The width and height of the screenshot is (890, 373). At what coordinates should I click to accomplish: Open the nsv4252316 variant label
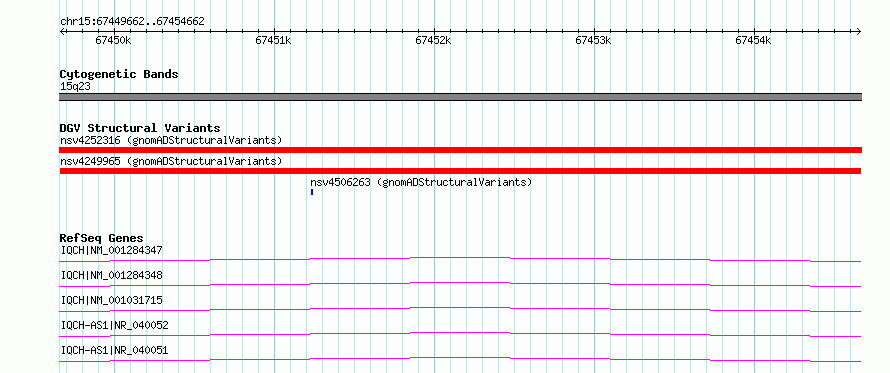click(171, 140)
